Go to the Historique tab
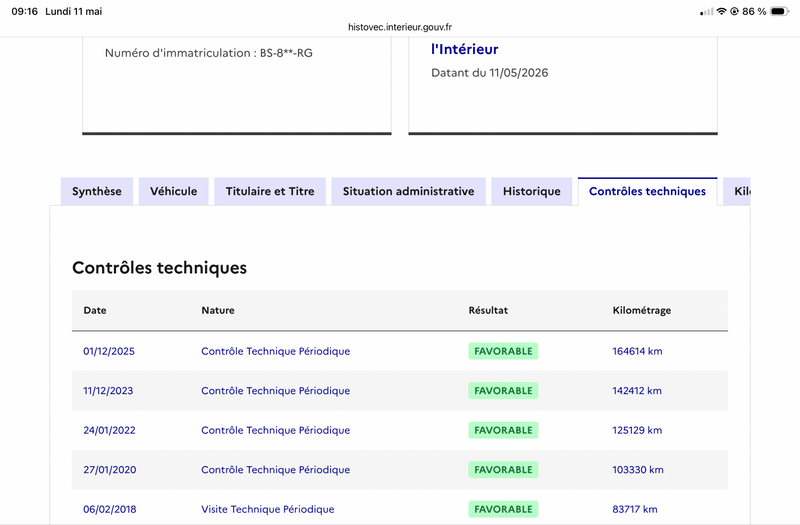This screenshot has width=800, height=525. [x=532, y=191]
